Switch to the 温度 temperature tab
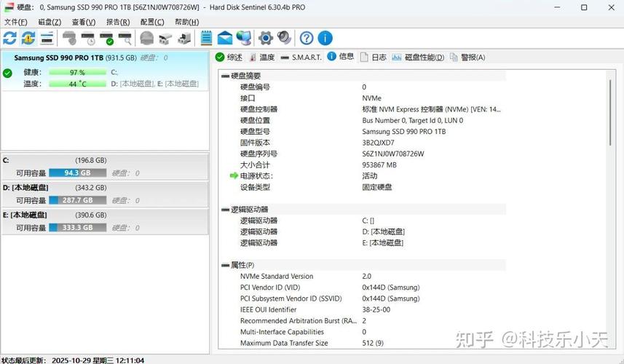624x364 pixels. coord(262,58)
